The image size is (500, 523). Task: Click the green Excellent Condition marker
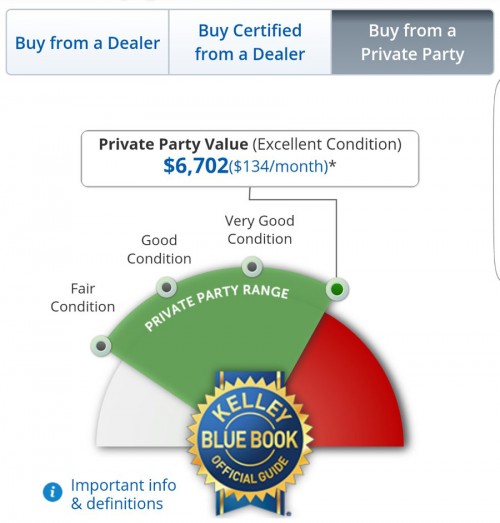click(337, 289)
